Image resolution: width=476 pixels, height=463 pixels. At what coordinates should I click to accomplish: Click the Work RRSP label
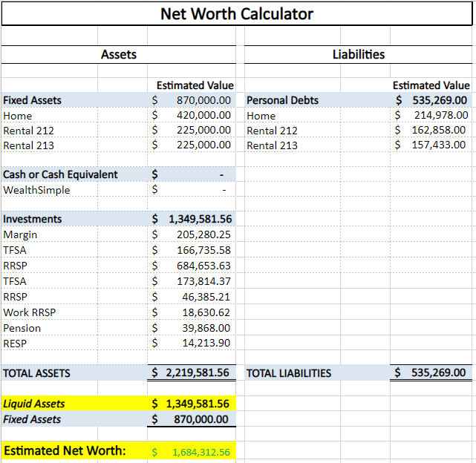coord(30,312)
